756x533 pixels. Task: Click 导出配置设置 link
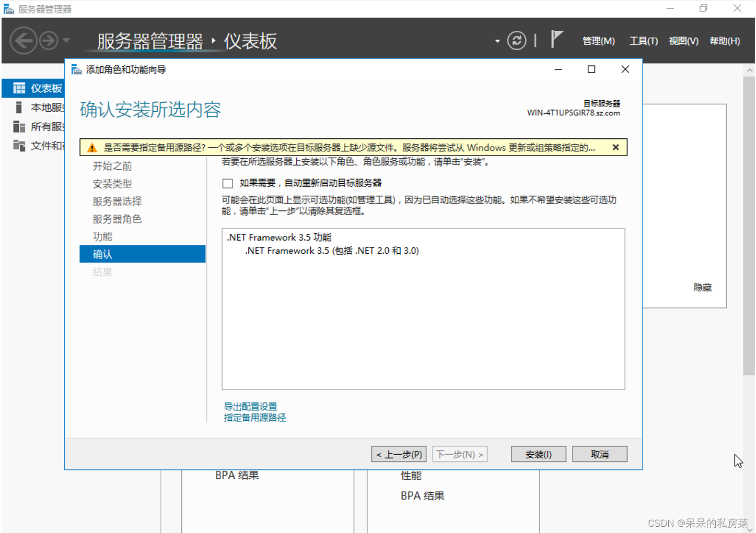250,406
